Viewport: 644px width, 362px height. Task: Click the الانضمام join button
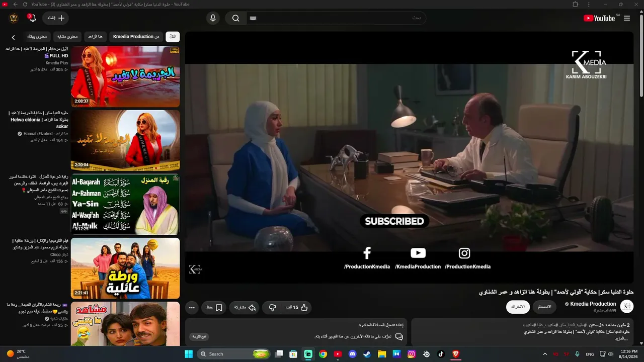coord(544,307)
